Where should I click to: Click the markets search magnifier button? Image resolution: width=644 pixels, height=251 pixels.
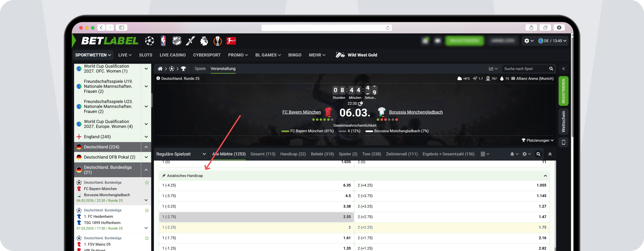[539, 154]
